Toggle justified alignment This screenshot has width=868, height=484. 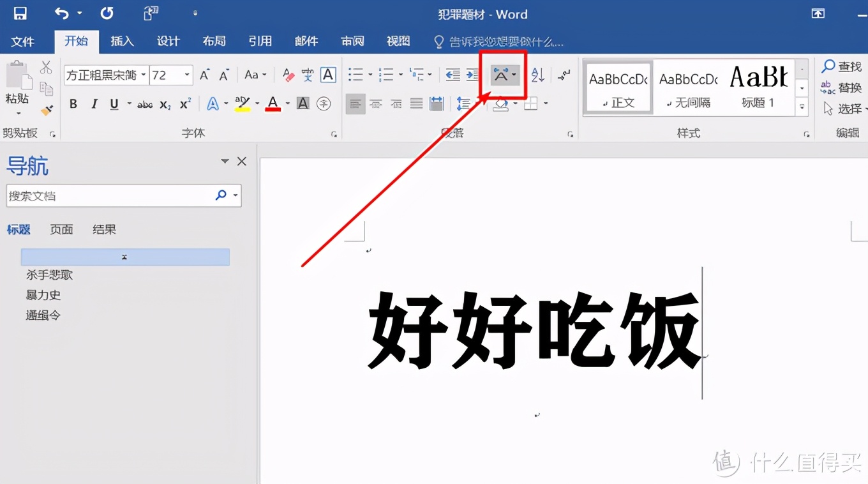pyautogui.click(x=416, y=103)
